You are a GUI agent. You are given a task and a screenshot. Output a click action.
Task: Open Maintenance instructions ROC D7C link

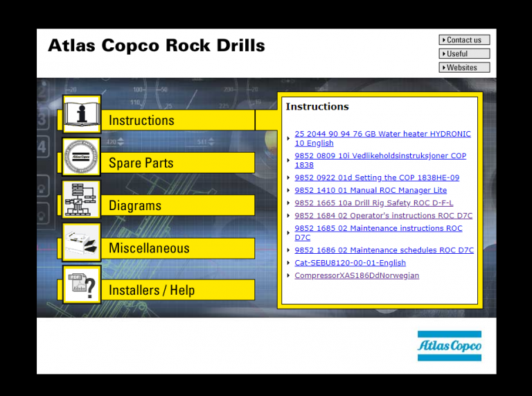tap(378, 232)
